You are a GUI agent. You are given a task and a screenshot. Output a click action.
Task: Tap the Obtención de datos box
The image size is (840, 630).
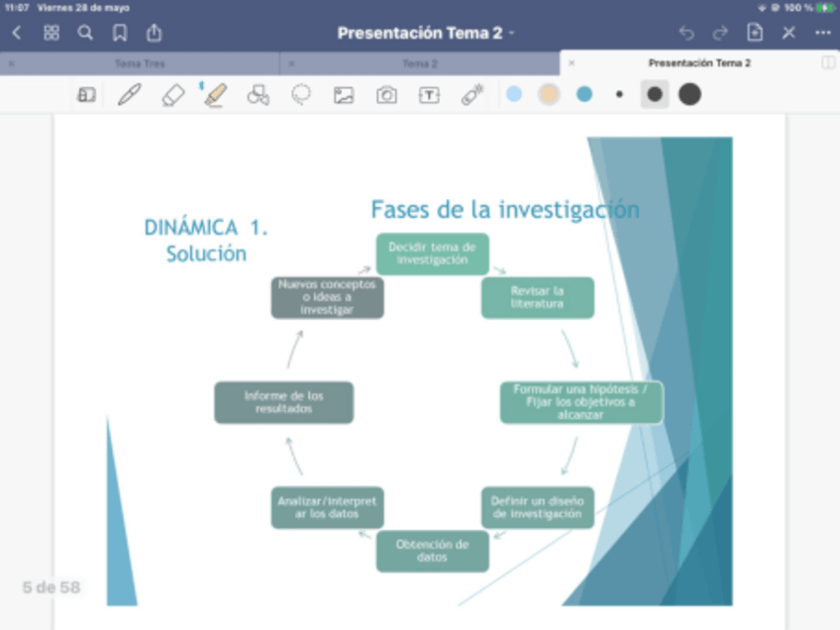click(x=432, y=551)
